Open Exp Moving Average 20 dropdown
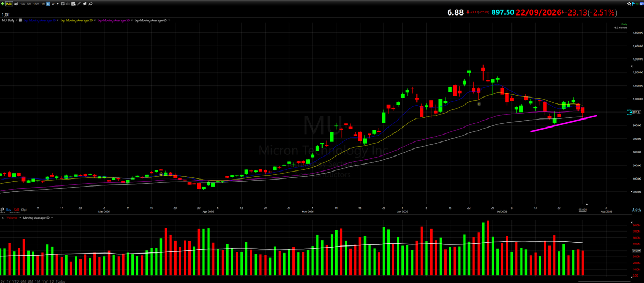The width and height of the screenshot is (644, 283). coord(94,20)
